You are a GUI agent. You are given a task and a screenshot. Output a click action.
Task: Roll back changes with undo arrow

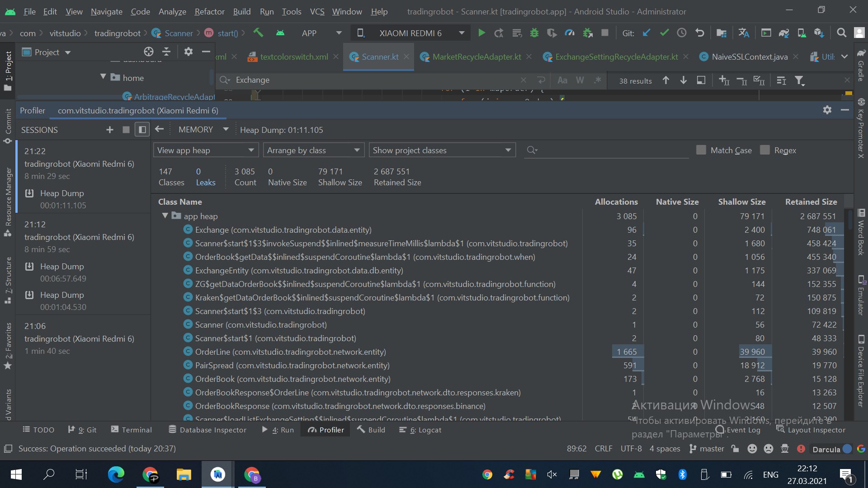click(700, 33)
